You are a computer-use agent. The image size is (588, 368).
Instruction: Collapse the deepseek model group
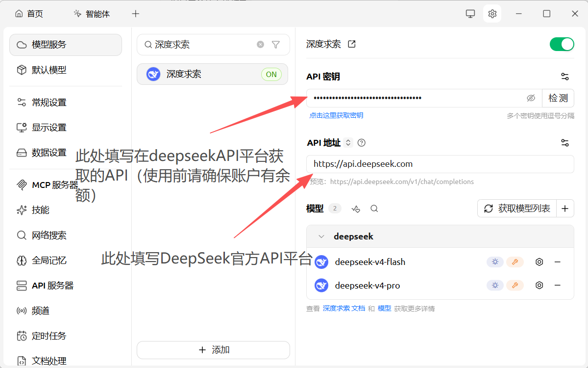[321, 237]
